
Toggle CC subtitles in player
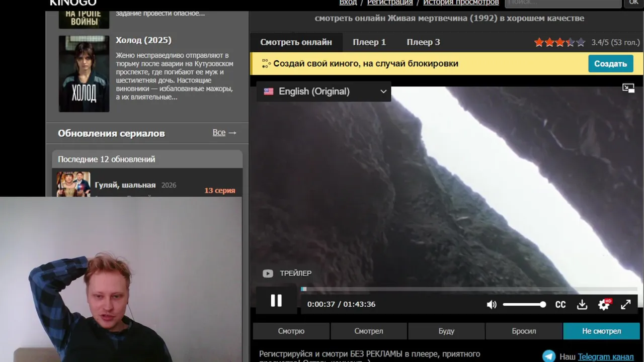click(x=560, y=305)
